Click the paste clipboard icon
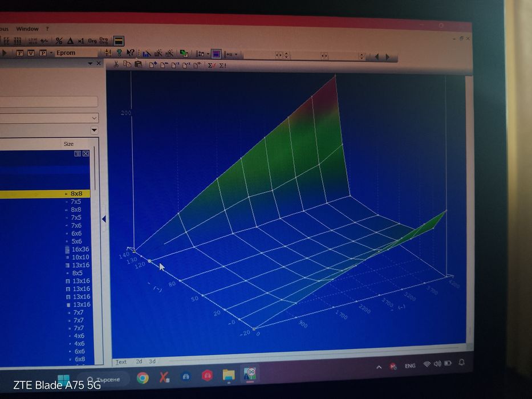The width and height of the screenshot is (532, 399). point(138,64)
